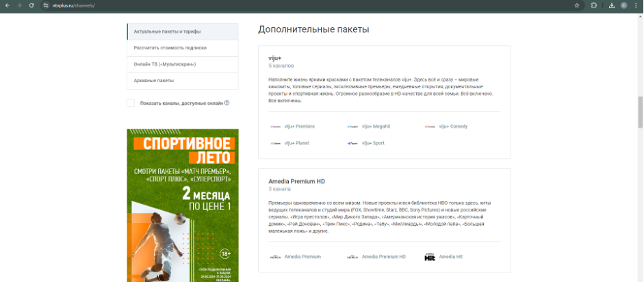
Task: Go back to previous page
Action: (x=7, y=5)
